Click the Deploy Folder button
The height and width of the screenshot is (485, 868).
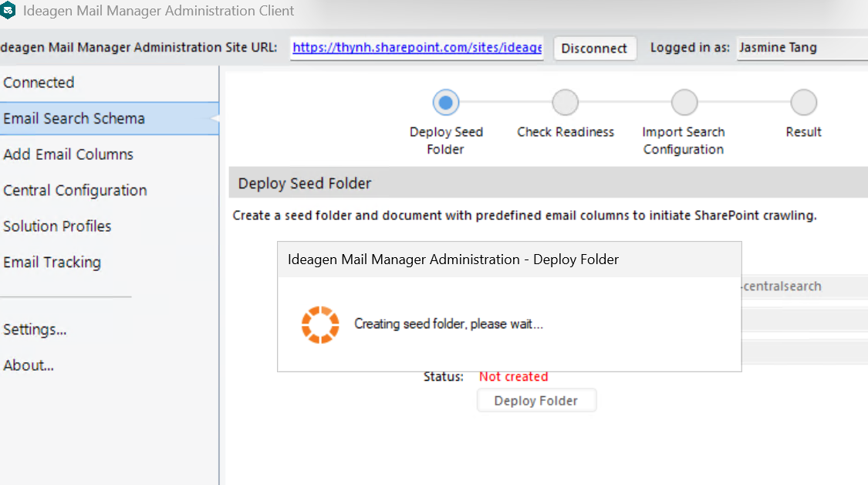coord(536,400)
